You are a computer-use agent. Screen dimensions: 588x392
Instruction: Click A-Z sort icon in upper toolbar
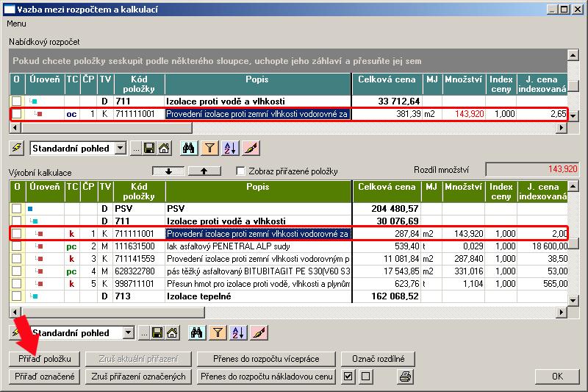point(230,148)
